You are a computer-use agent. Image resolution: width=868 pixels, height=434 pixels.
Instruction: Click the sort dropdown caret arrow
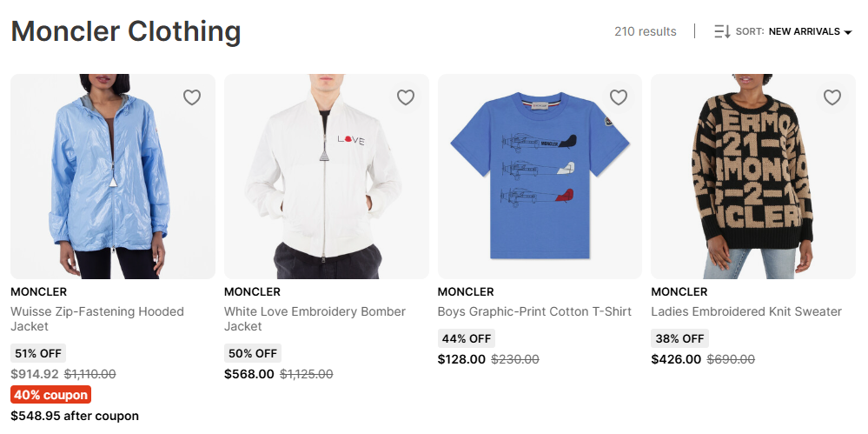(x=848, y=33)
